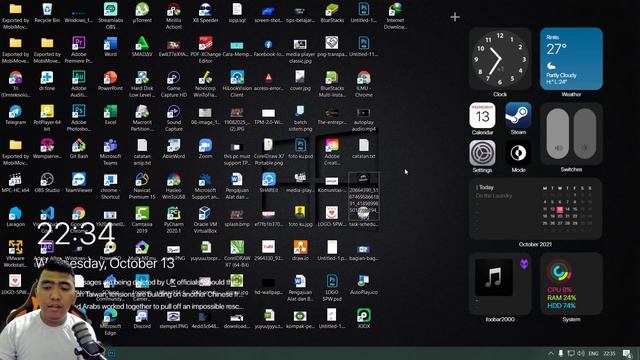Image resolution: width=640 pixels, height=360 pixels.
Task: Launch Adobe Premiere Pro shortcut
Action: pos(78,49)
